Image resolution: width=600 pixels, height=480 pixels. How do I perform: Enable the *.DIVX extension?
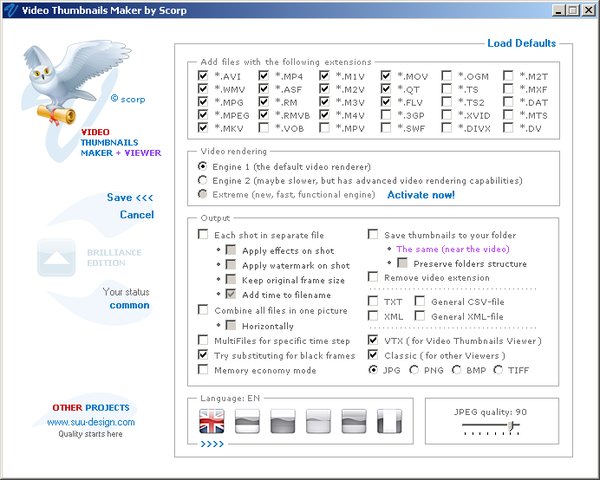coord(447,127)
